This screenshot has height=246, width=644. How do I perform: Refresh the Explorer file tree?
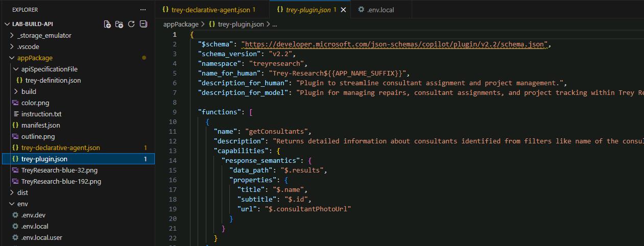pyautogui.click(x=131, y=24)
